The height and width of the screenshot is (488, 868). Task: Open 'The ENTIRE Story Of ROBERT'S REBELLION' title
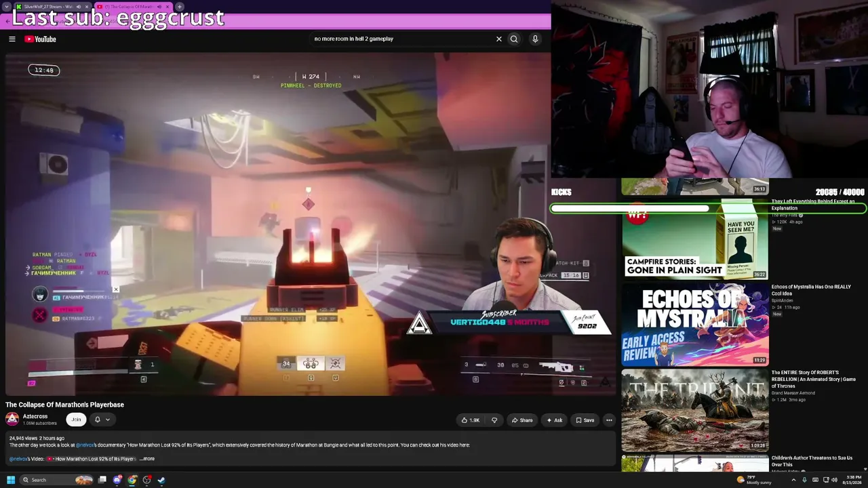click(813, 379)
